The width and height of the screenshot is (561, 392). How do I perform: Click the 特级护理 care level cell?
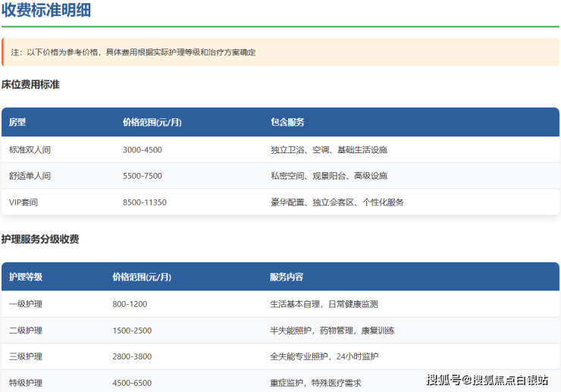coord(26,383)
